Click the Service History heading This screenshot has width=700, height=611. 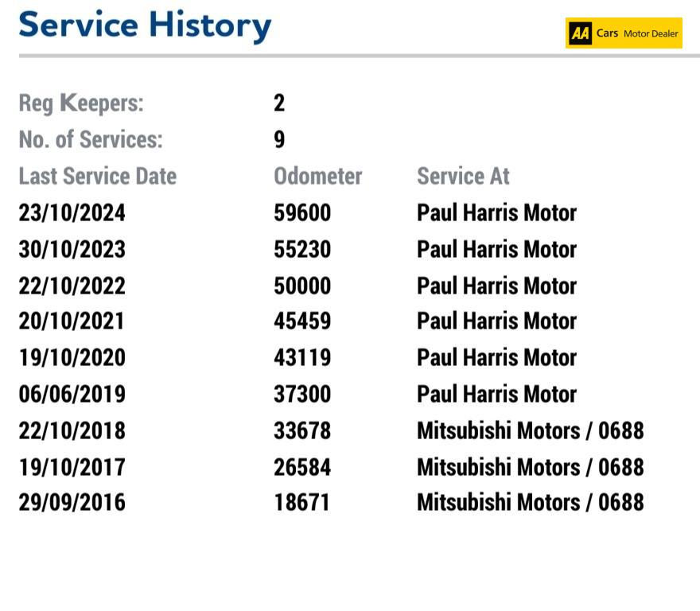pos(145,25)
